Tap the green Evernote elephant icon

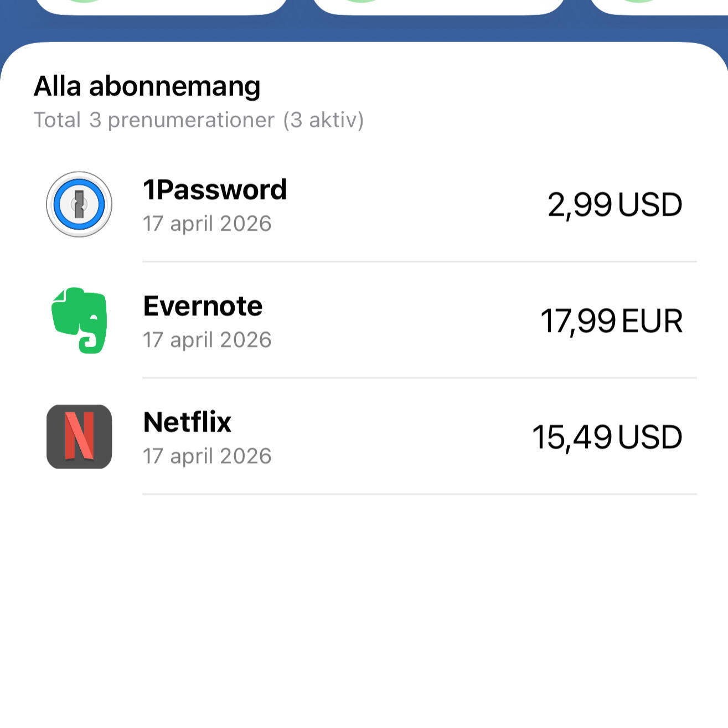(79, 320)
